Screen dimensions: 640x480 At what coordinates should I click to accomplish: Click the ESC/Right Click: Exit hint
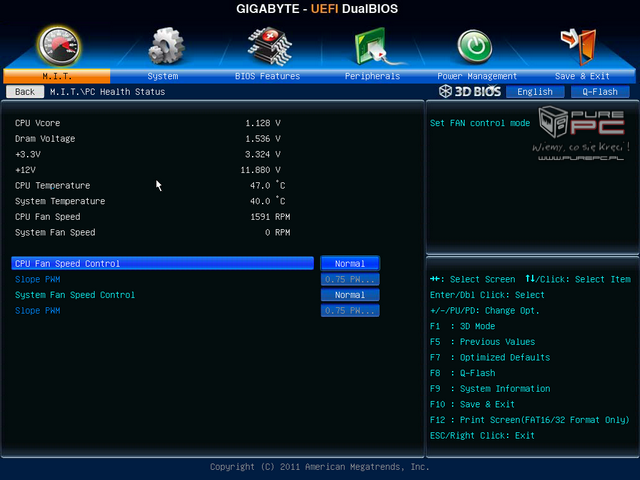tap(482, 436)
